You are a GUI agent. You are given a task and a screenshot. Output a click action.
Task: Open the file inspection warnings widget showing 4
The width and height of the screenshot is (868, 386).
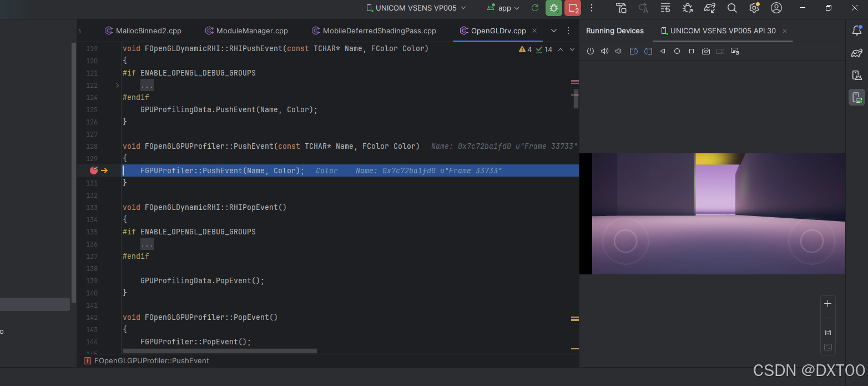(526, 49)
